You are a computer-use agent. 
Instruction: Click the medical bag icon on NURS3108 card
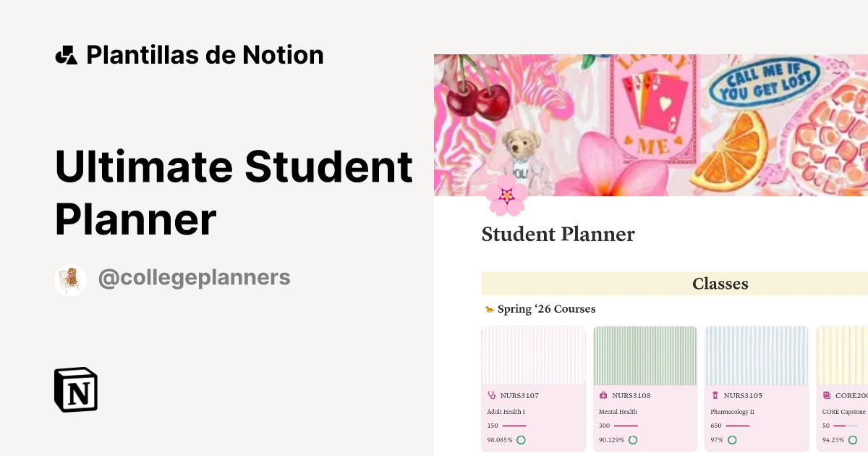(x=603, y=395)
